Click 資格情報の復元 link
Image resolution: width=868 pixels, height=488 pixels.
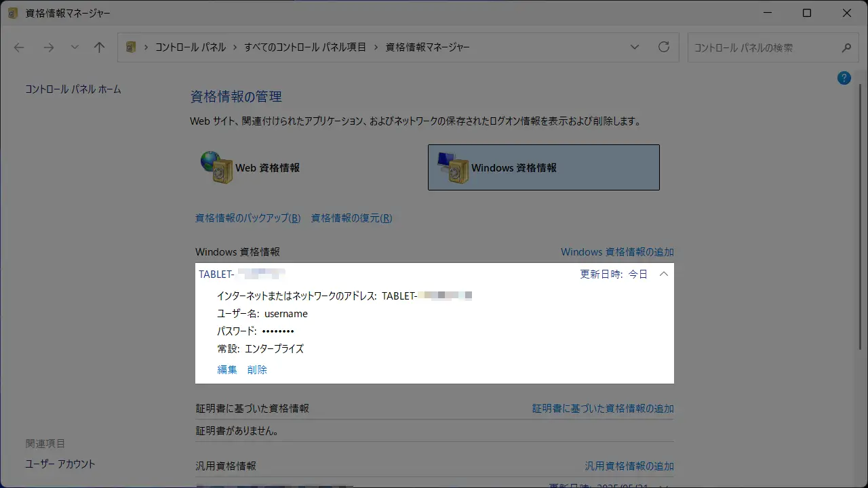pyautogui.click(x=351, y=218)
